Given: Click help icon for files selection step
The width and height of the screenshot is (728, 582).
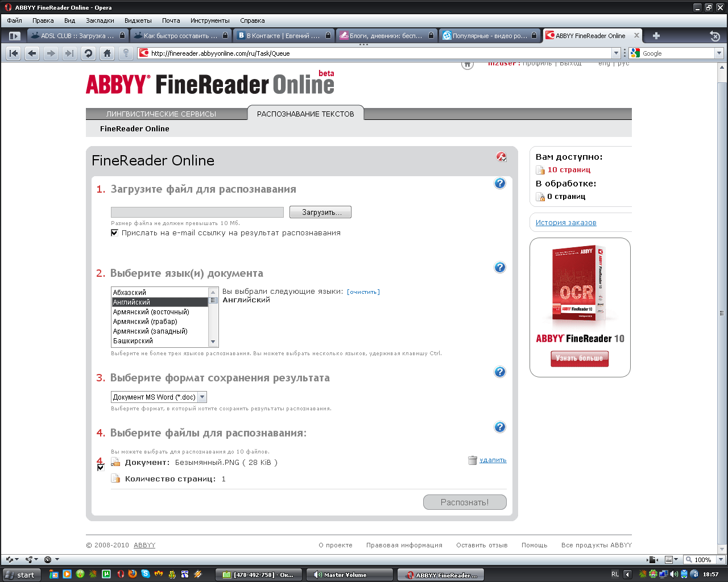Looking at the screenshot, I should coord(500,427).
